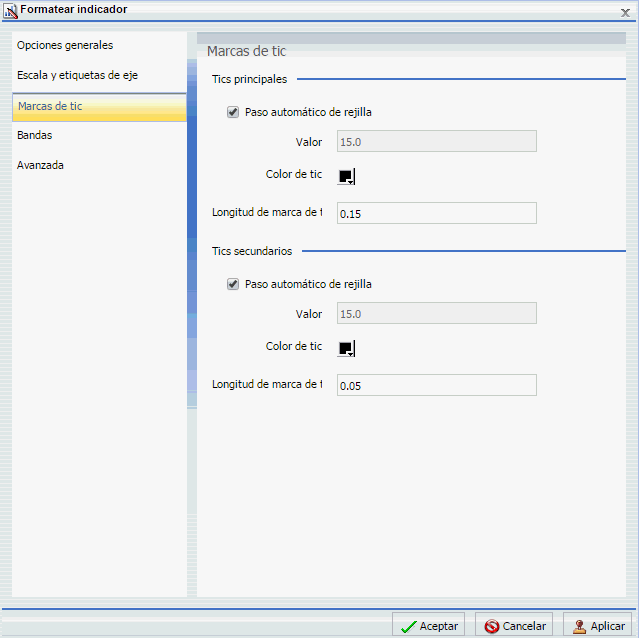This screenshot has height=638, width=639.
Task: Close the Formatear indicador dialog
Action: coord(625,13)
